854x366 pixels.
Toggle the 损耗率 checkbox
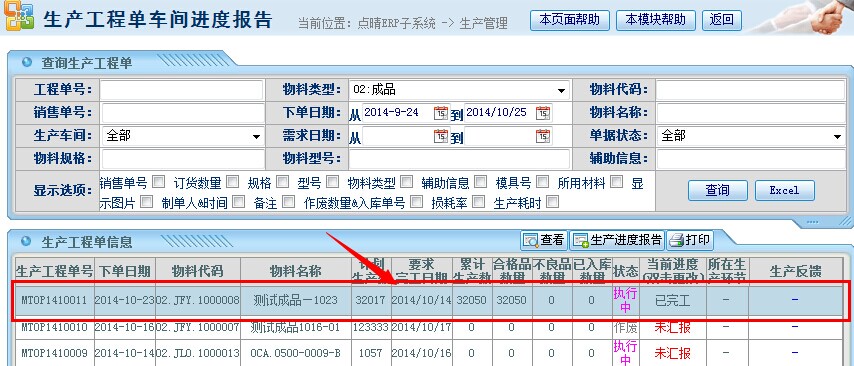click(479, 202)
